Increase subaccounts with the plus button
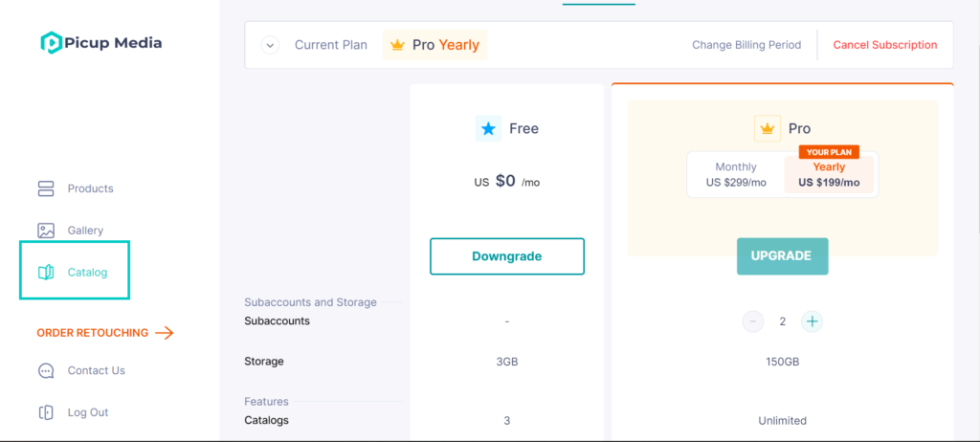The height and width of the screenshot is (442, 980). pos(812,322)
